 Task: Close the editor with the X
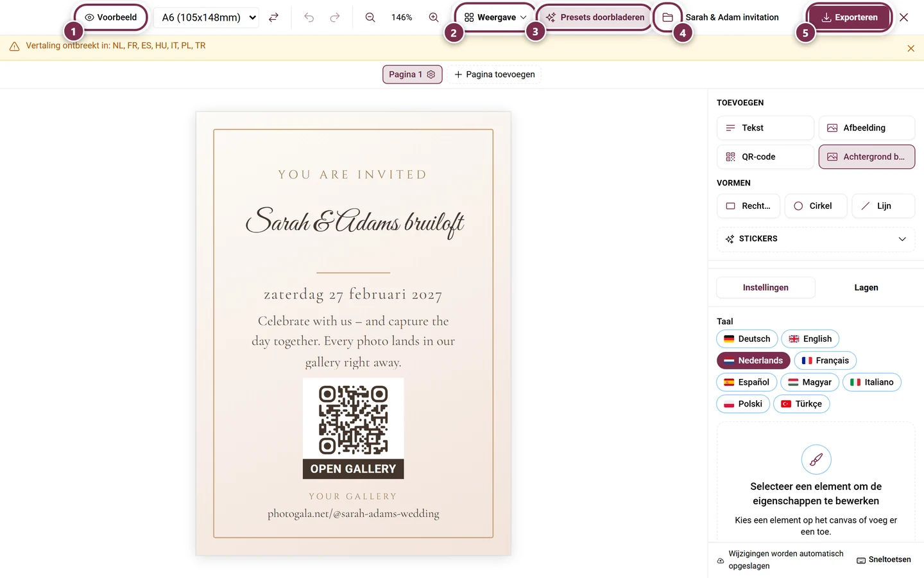(x=903, y=17)
